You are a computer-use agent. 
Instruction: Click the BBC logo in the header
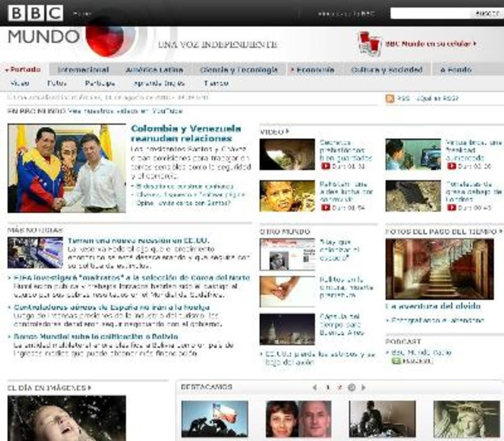point(36,13)
